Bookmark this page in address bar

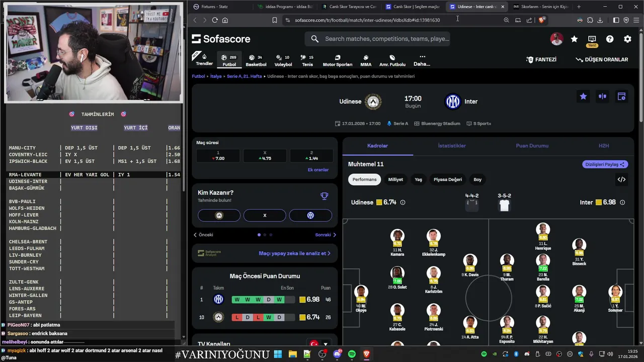(275, 20)
